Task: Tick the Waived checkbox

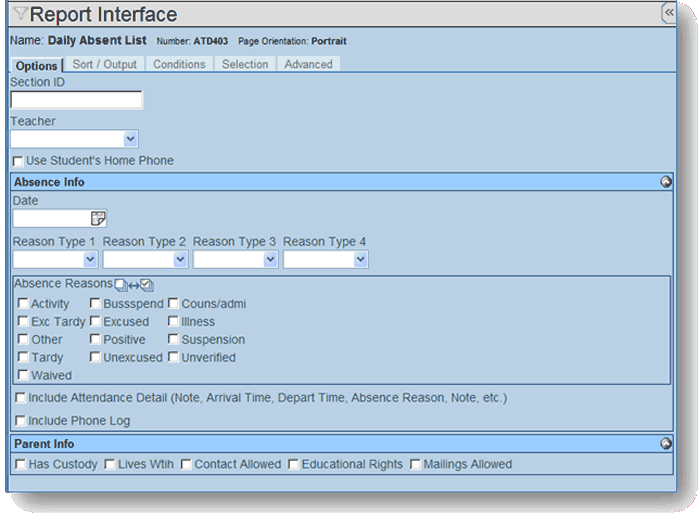Action: pyautogui.click(x=23, y=375)
